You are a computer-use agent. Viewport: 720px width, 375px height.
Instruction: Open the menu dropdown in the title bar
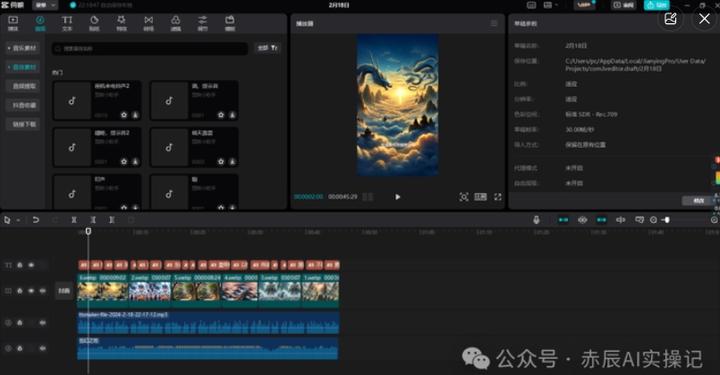(45, 5)
